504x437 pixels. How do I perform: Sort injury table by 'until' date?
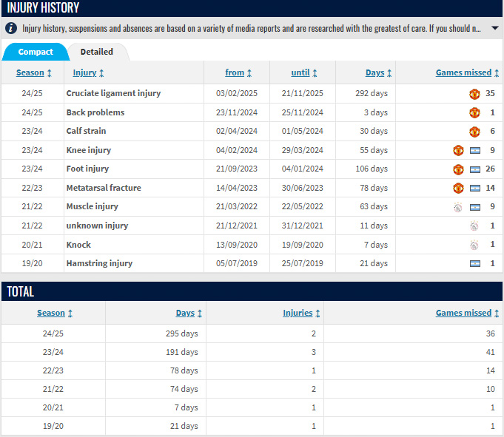pyautogui.click(x=304, y=72)
